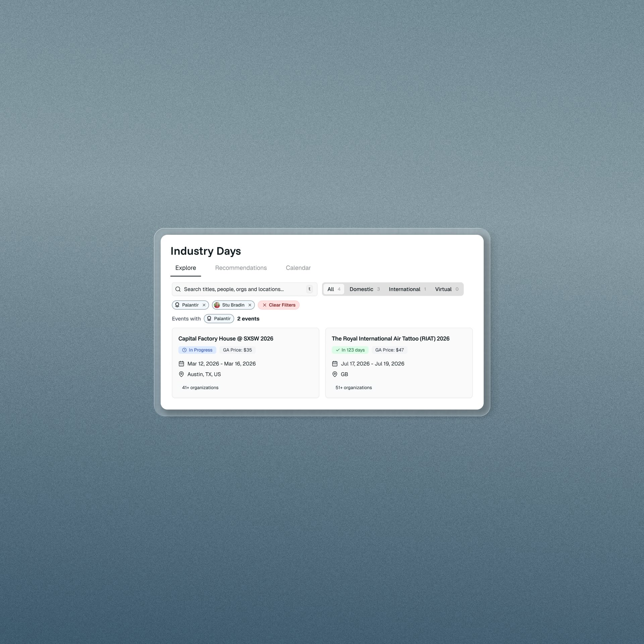The width and height of the screenshot is (644, 644).
Task: Click the location pin beside Austin, TX
Action: [x=181, y=374]
